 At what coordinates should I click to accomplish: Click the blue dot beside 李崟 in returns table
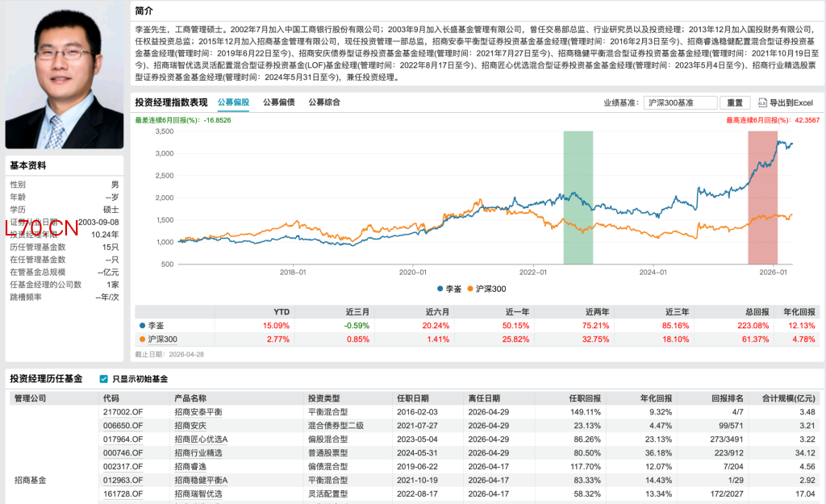pos(143,326)
